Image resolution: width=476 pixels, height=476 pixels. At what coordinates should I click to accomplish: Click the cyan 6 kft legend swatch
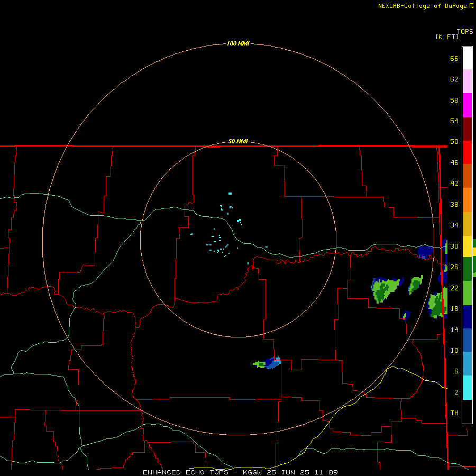(467, 388)
